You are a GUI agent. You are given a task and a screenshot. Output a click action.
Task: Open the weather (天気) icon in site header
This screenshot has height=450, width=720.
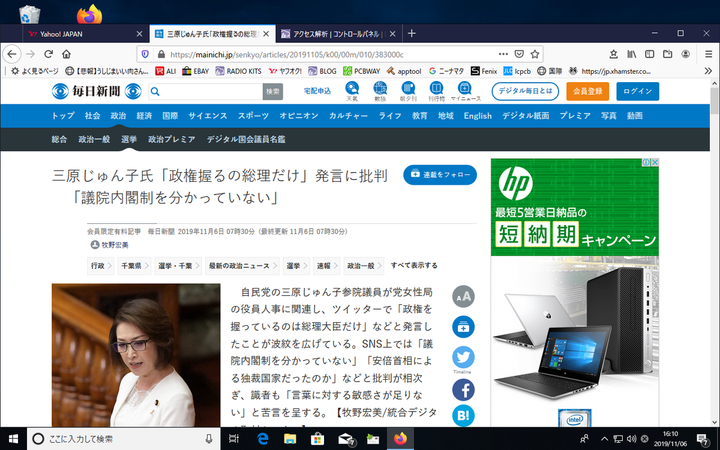click(x=352, y=92)
